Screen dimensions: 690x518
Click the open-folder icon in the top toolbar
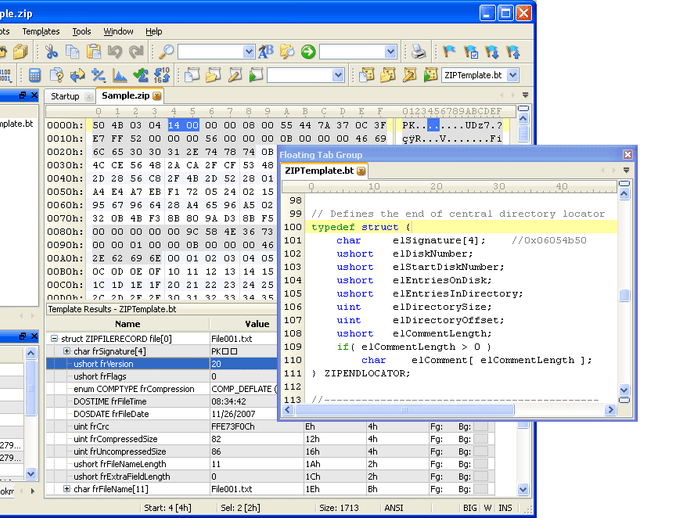click(x=20, y=52)
